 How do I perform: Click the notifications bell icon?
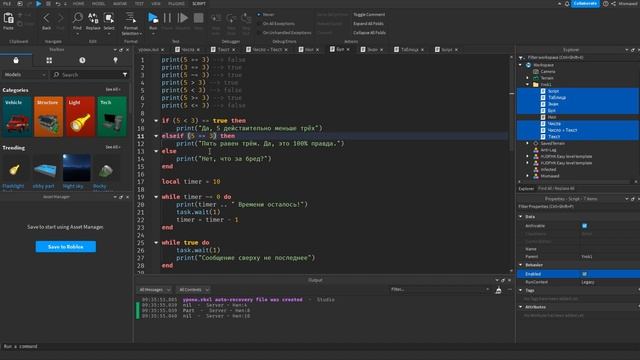pos(567,4)
